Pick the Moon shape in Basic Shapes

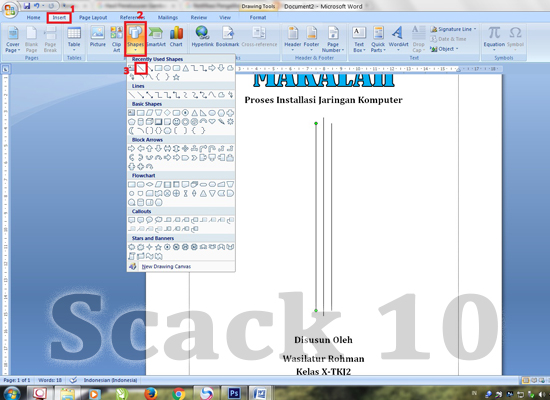point(132,131)
